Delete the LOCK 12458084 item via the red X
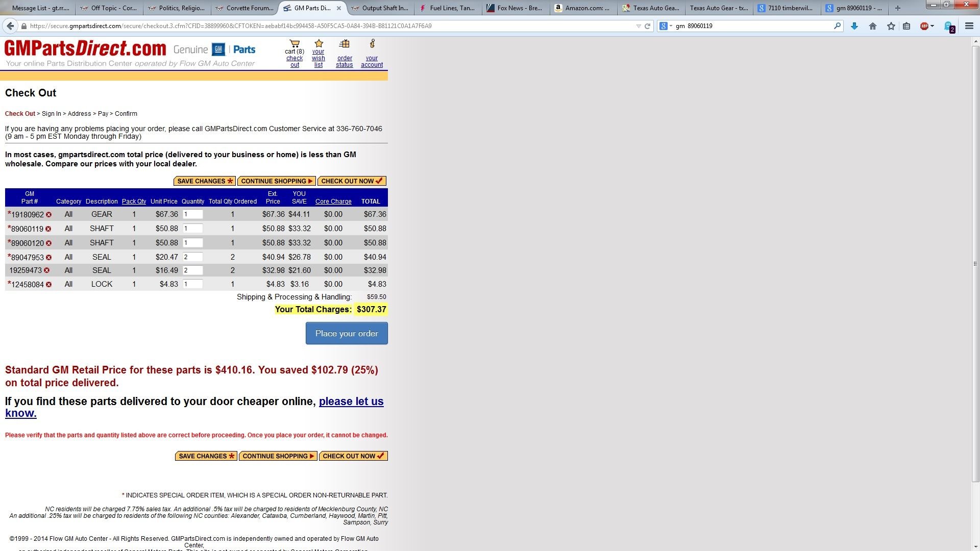 (x=49, y=285)
